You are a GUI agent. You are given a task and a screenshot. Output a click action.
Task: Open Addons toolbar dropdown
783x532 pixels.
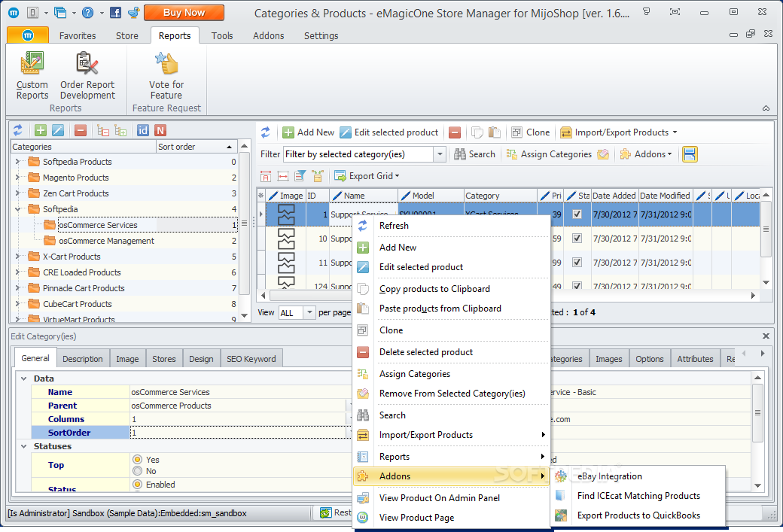[647, 154]
